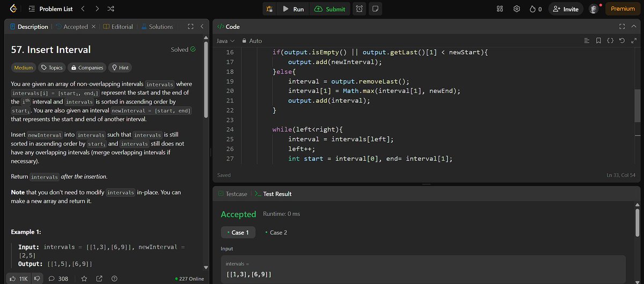Go to the previous problem
644x284 pixels.
pyautogui.click(x=83, y=9)
